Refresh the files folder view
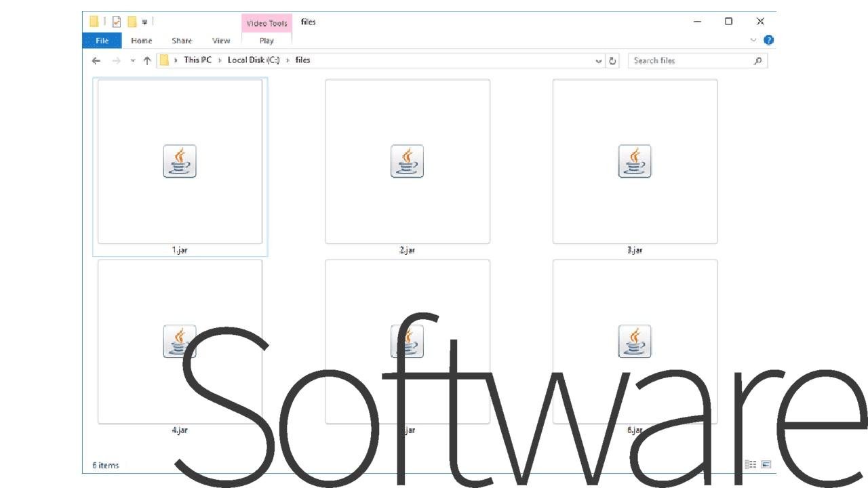Image resolution: width=868 pixels, height=488 pixels. (612, 60)
